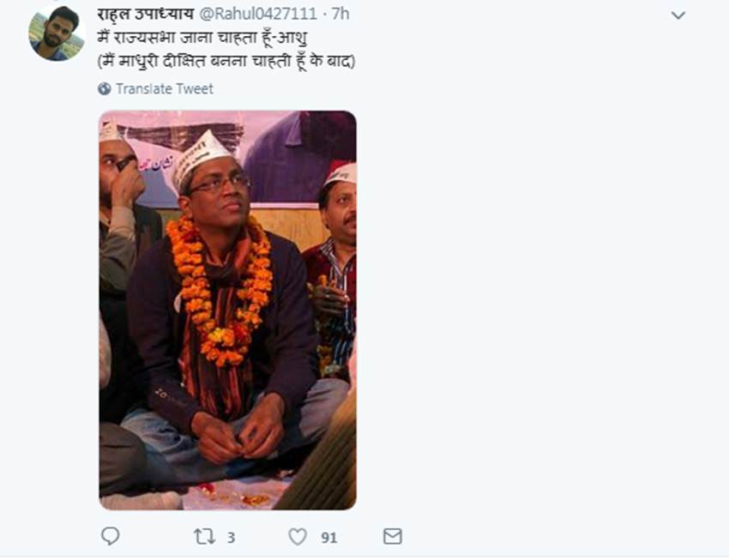Click the parenthetical second line of tweet text

(x=226, y=61)
